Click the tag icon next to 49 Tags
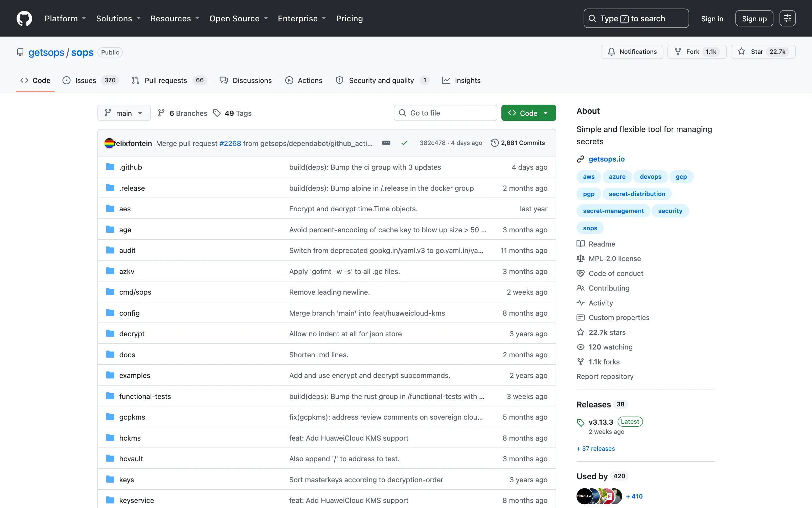This screenshot has height=508, width=812. [x=217, y=113]
